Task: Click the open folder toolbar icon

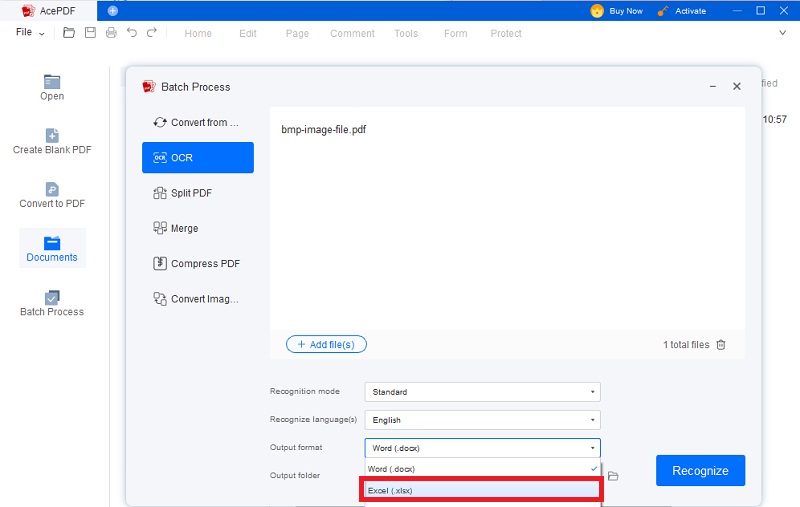Action: 69,33
